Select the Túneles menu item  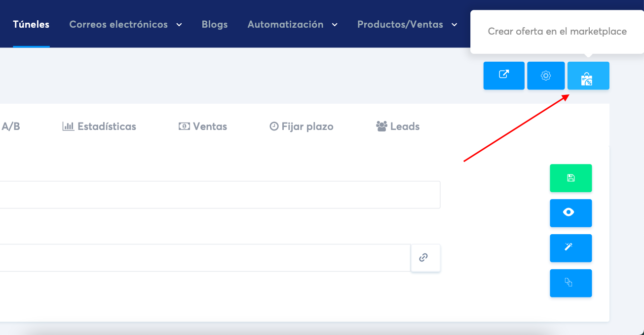(31, 24)
